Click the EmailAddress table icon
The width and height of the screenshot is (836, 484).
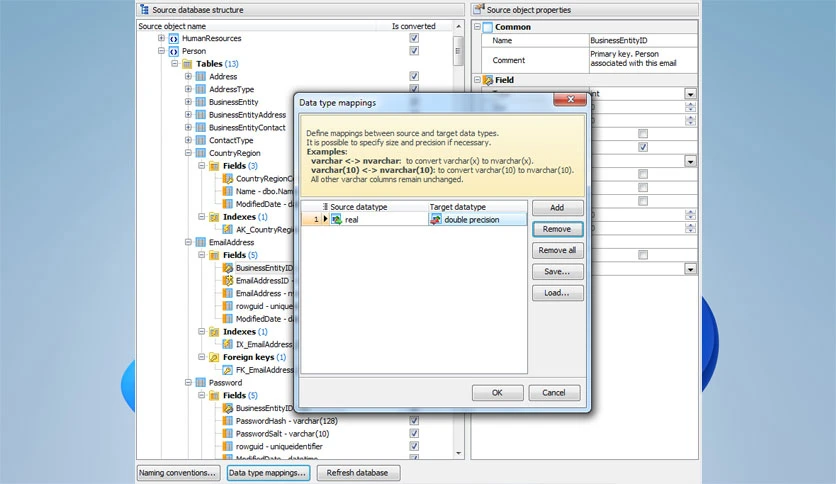pos(200,243)
